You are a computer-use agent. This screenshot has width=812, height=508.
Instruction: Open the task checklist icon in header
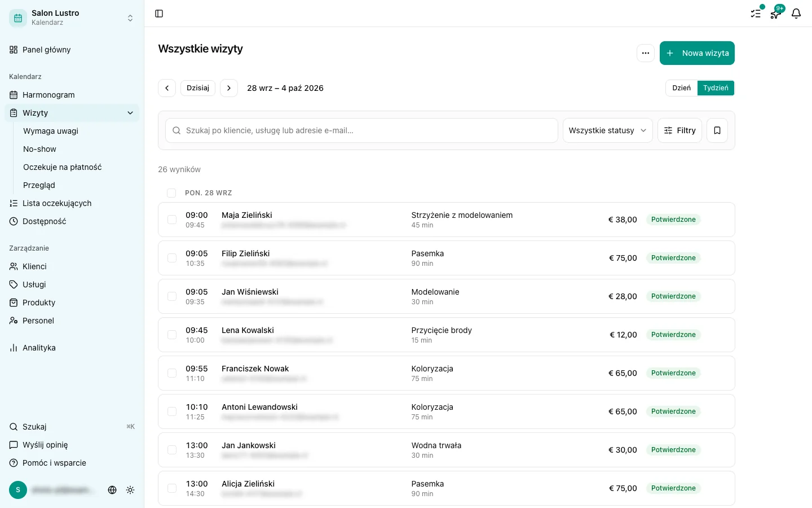coord(756,14)
